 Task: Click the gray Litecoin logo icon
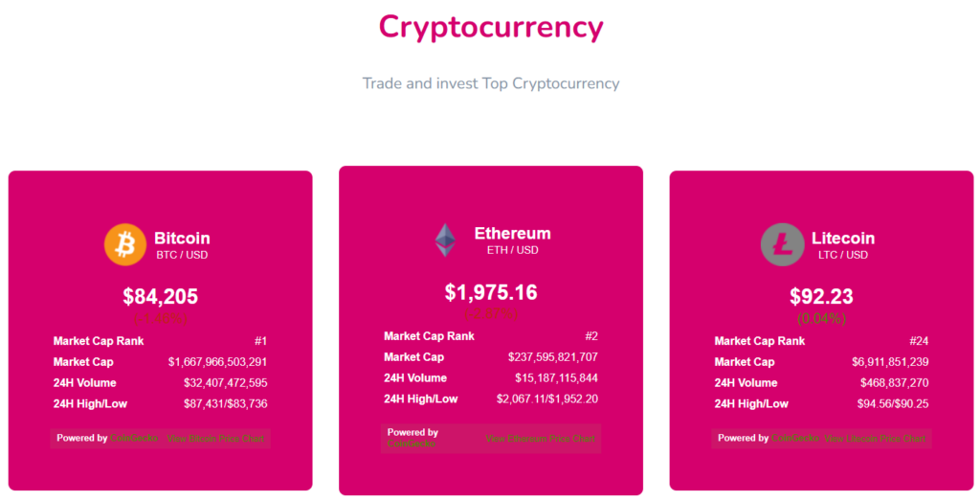click(782, 245)
